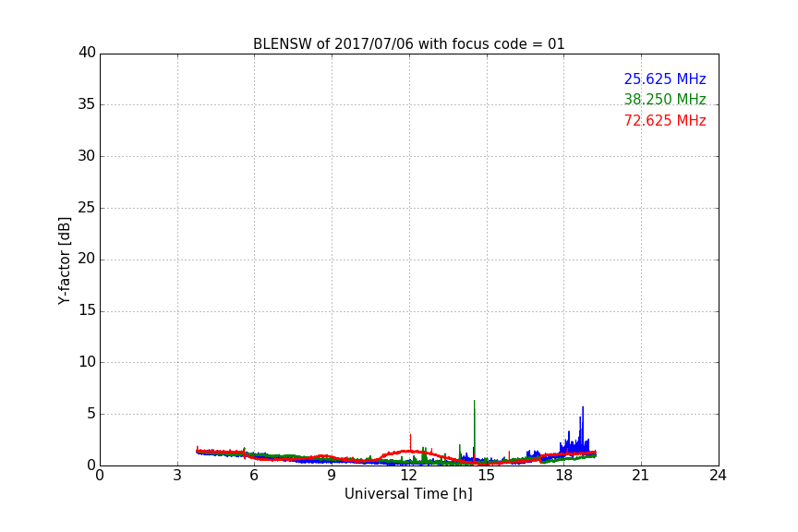The width and height of the screenshot is (798, 532).
Task: Click the 30 tick label on the Y axis
Action: point(87,156)
